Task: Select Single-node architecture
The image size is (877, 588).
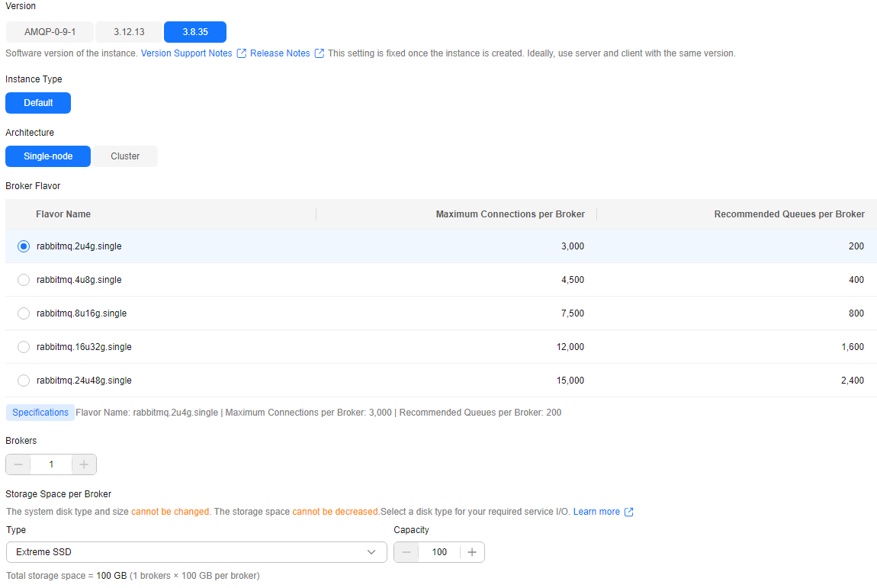Action: pyautogui.click(x=48, y=156)
